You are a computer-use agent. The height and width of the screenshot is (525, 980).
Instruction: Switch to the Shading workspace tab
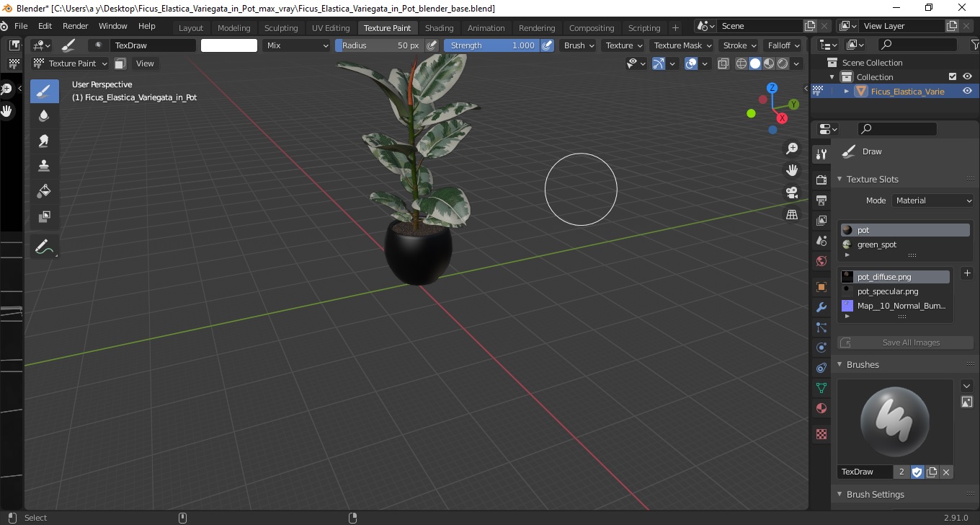(x=439, y=28)
